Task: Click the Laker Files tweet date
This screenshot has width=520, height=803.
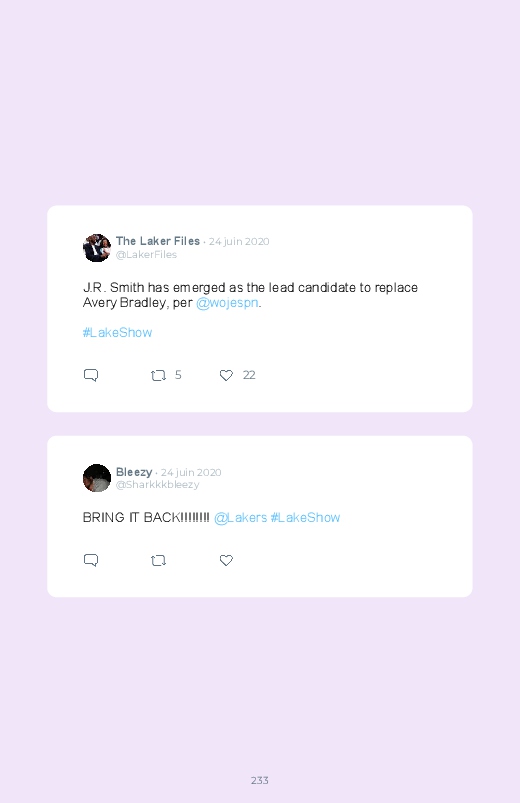Action: (x=239, y=241)
